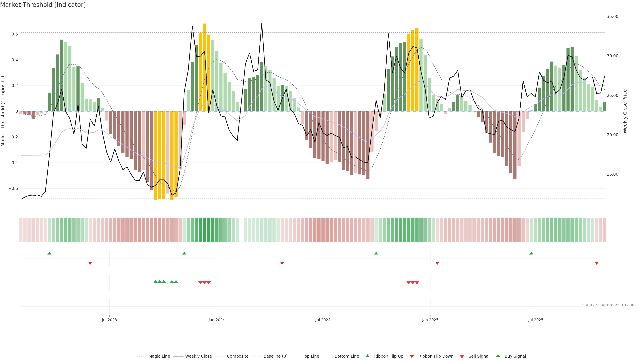Click the sharemaestro.com source text
The width and height of the screenshot is (644, 362).
click(609, 305)
